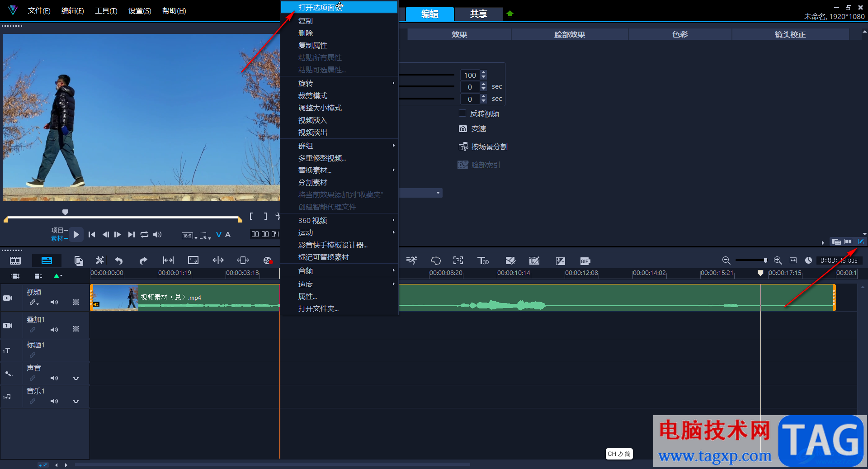Switch to storyboard view icon
The image size is (868, 469).
(x=15, y=261)
